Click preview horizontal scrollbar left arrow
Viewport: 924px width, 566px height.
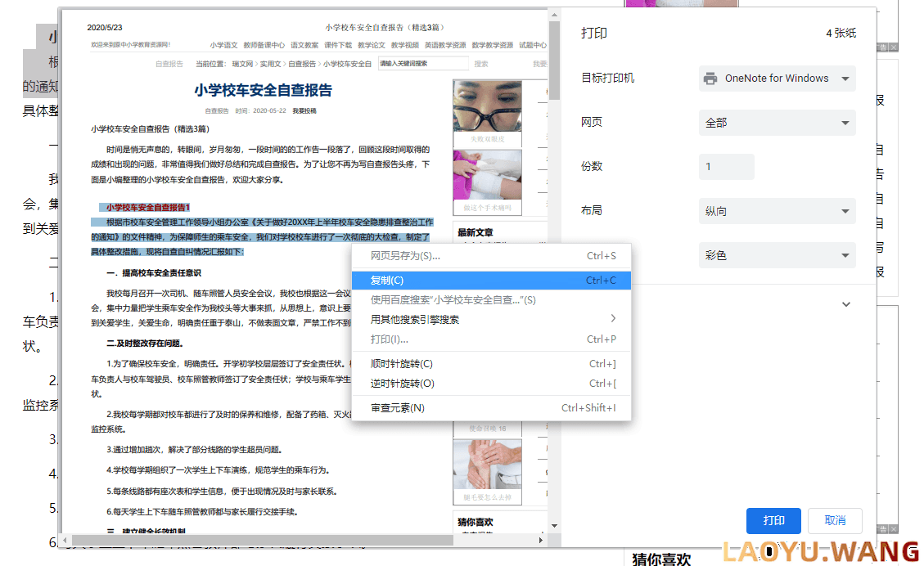point(65,540)
